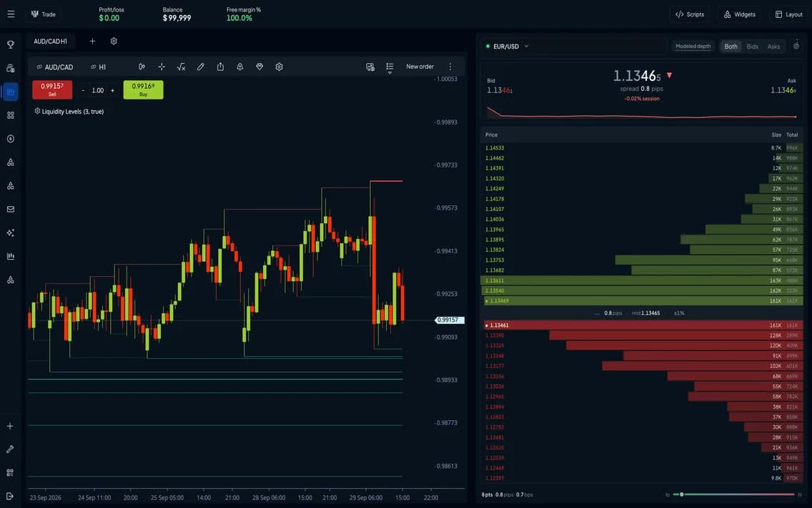Open the Widgets menu
The image size is (812, 508).
coord(740,14)
